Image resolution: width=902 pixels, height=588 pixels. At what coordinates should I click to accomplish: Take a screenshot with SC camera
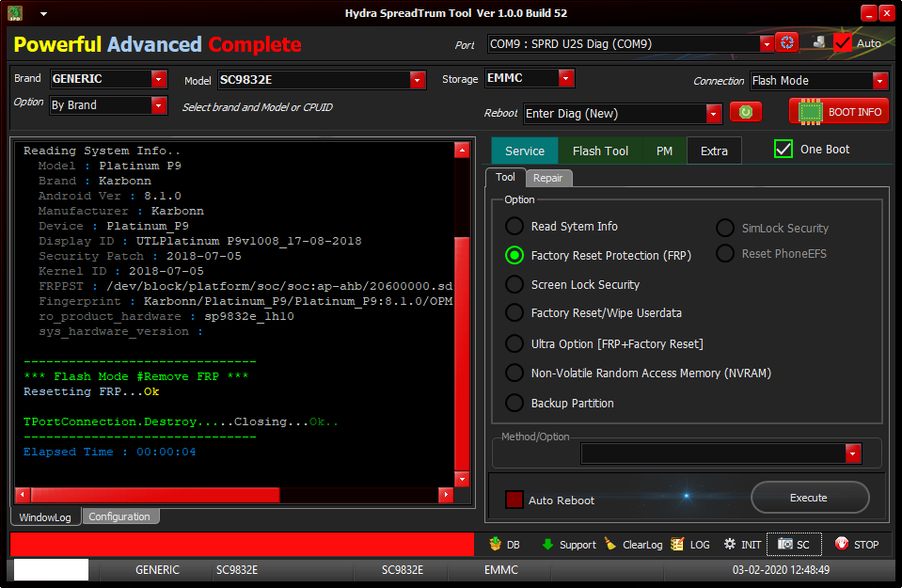pos(794,545)
